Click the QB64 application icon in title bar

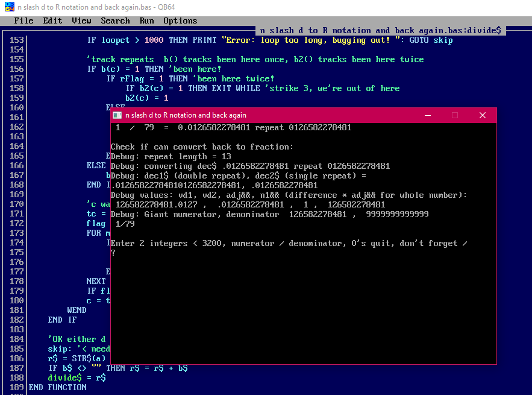point(8,7)
